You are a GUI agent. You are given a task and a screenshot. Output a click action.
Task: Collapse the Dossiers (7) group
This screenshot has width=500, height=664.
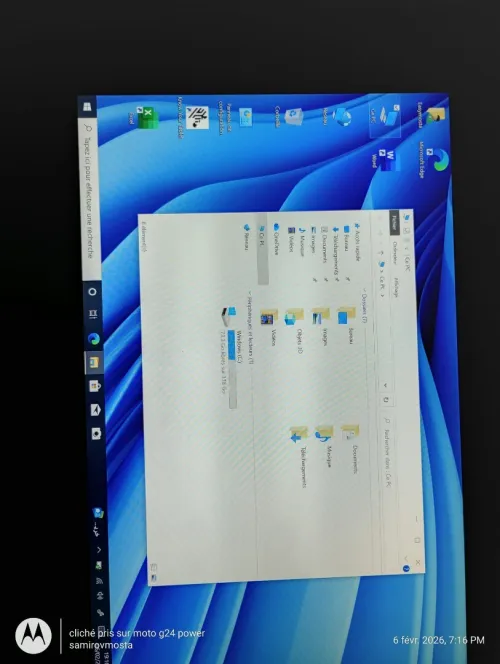(x=364, y=290)
